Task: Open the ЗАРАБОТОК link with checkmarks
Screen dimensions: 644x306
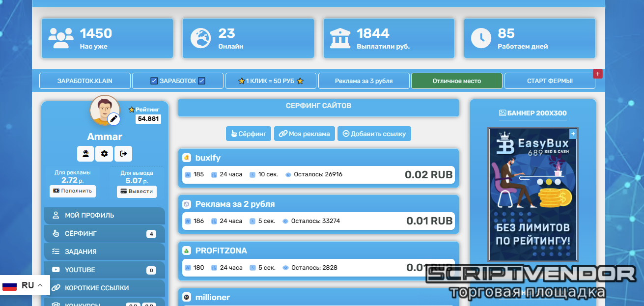Action: (178, 81)
